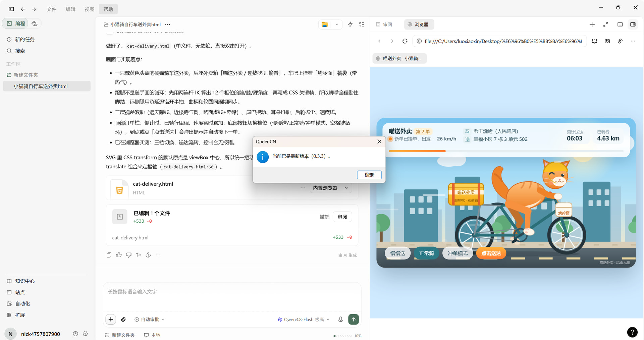Click the lightning bolt icon in chat header
The image size is (644, 340).
350,24
